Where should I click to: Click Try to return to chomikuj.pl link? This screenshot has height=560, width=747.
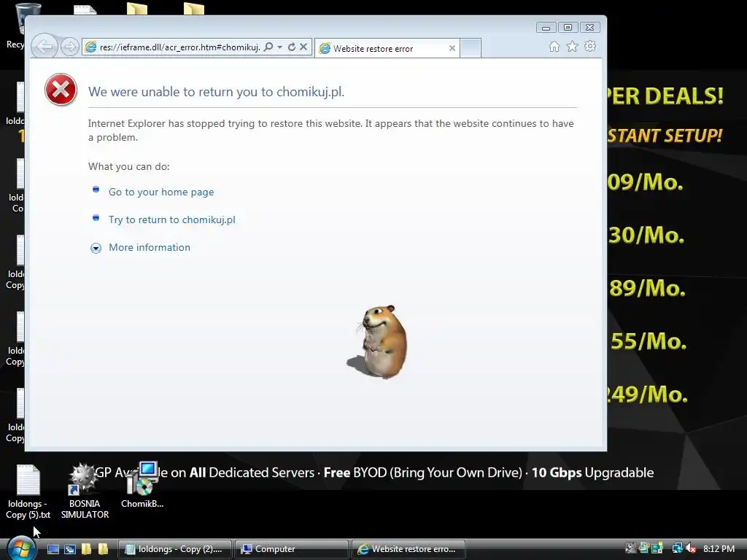pyautogui.click(x=172, y=219)
